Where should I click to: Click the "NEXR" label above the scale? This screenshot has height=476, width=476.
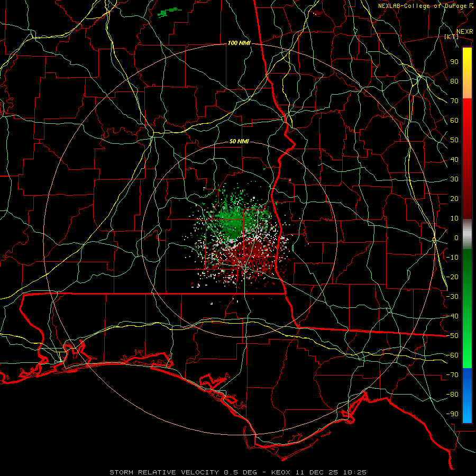click(x=465, y=32)
